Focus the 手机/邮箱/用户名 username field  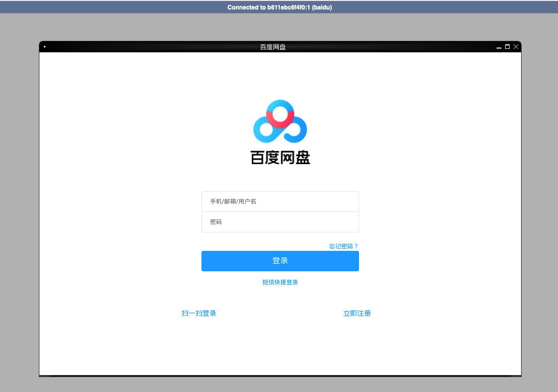(279, 201)
